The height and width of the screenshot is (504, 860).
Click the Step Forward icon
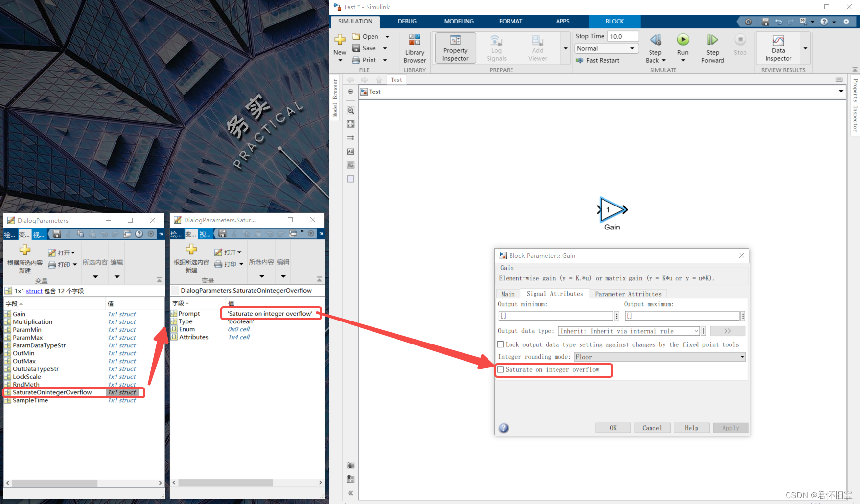pyautogui.click(x=712, y=40)
